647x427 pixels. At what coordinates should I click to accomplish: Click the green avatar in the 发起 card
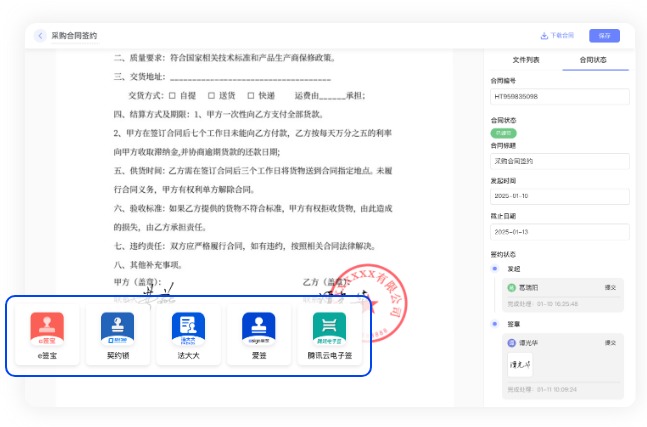(x=511, y=288)
